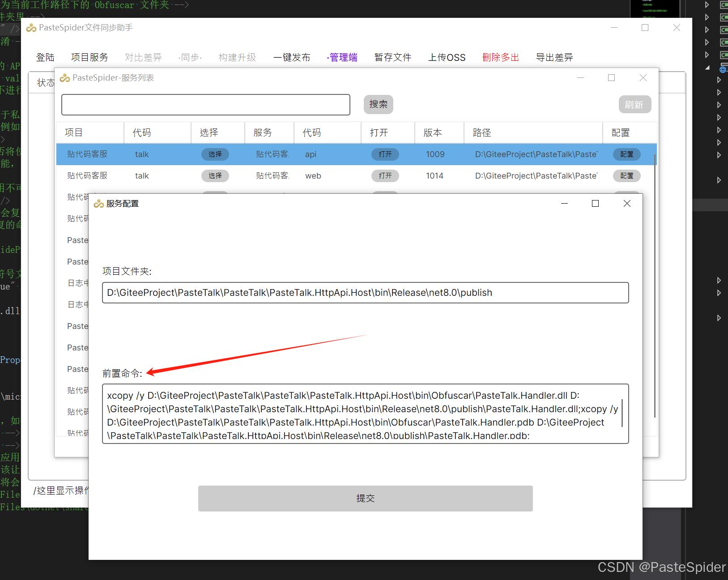
Task: Collapse the expanded tree node in IDE panel
Action: pyautogui.click(x=707, y=68)
